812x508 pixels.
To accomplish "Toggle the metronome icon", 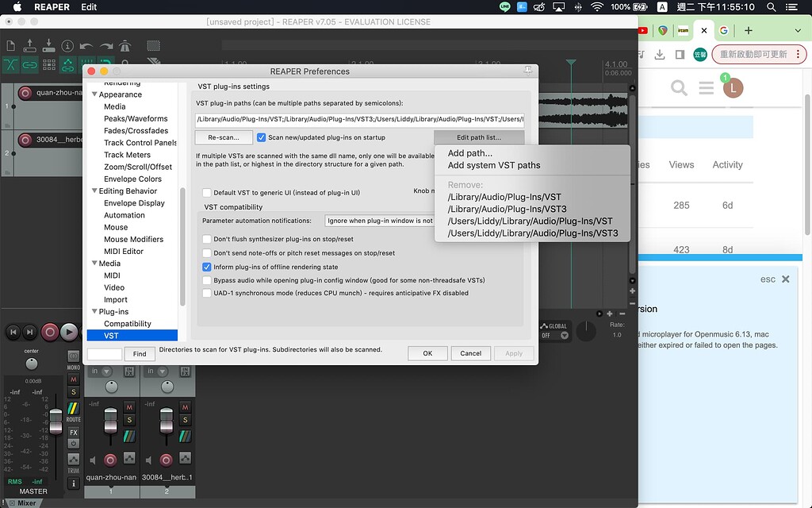I will pyautogui.click(x=124, y=46).
